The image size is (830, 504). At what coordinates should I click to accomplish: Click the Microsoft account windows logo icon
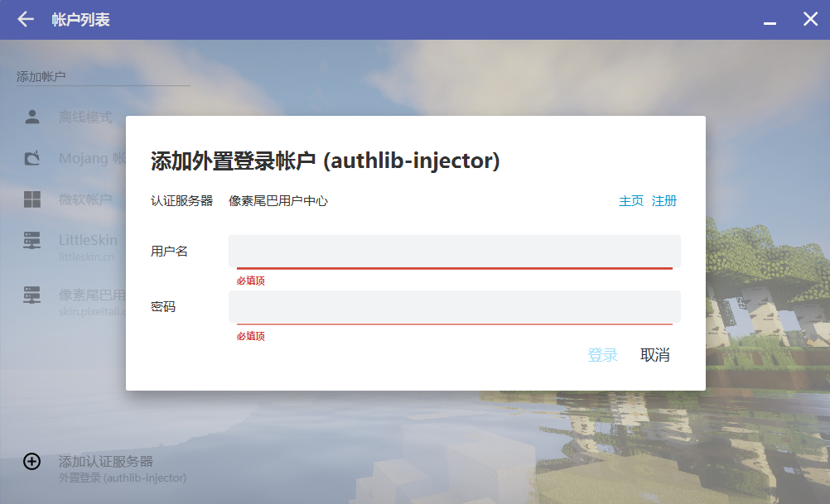(x=32, y=199)
